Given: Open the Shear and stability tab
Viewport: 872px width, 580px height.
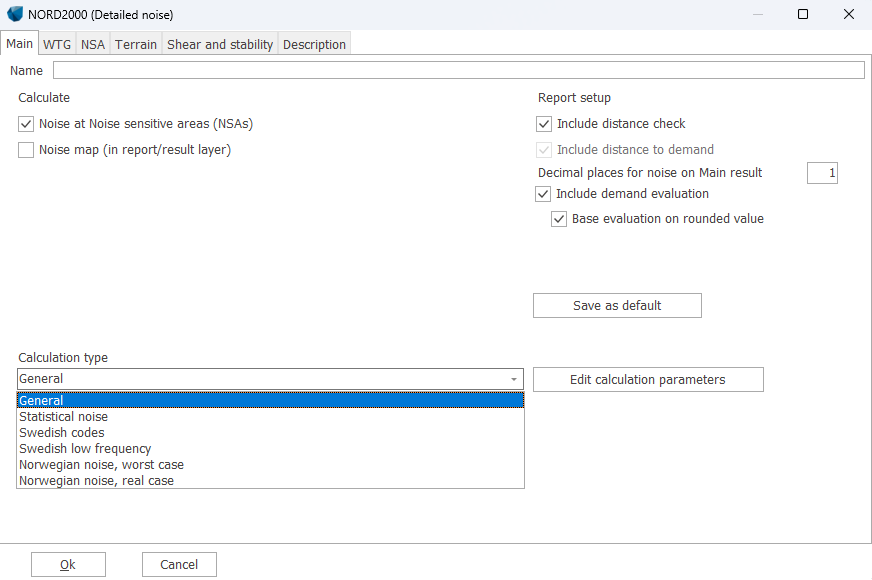Looking at the screenshot, I should 220,44.
